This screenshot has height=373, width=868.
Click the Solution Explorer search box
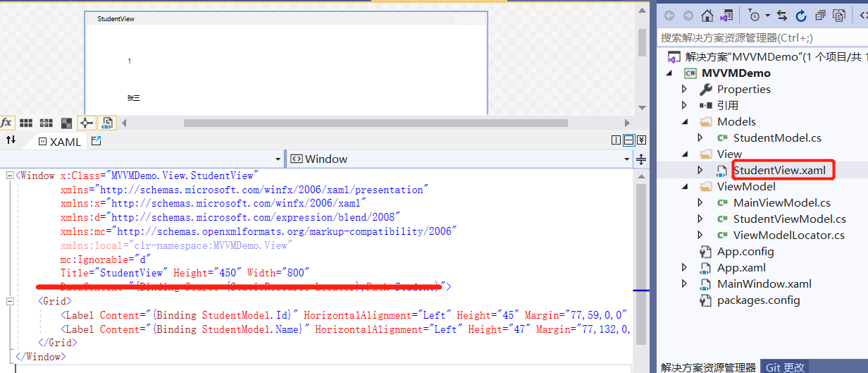[763, 37]
